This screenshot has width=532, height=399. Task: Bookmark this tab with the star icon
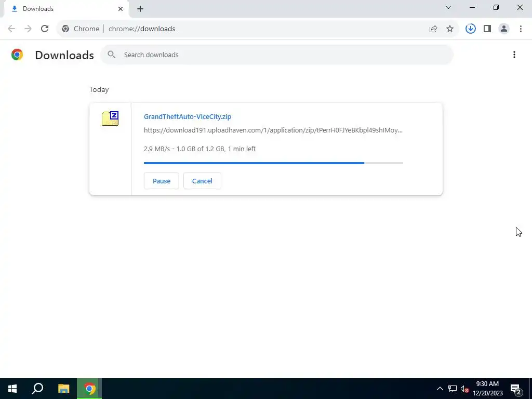tap(450, 29)
